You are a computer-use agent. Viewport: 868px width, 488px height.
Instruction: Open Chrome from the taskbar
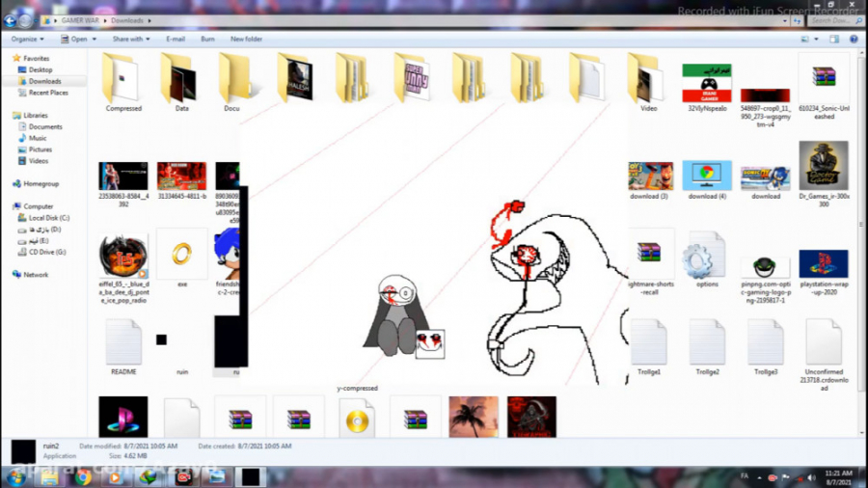[x=83, y=477]
